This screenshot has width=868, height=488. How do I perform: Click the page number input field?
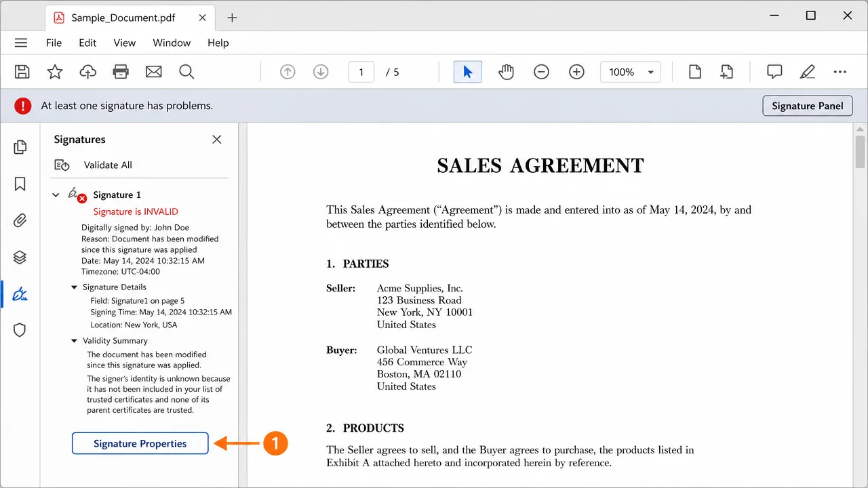click(x=361, y=72)
